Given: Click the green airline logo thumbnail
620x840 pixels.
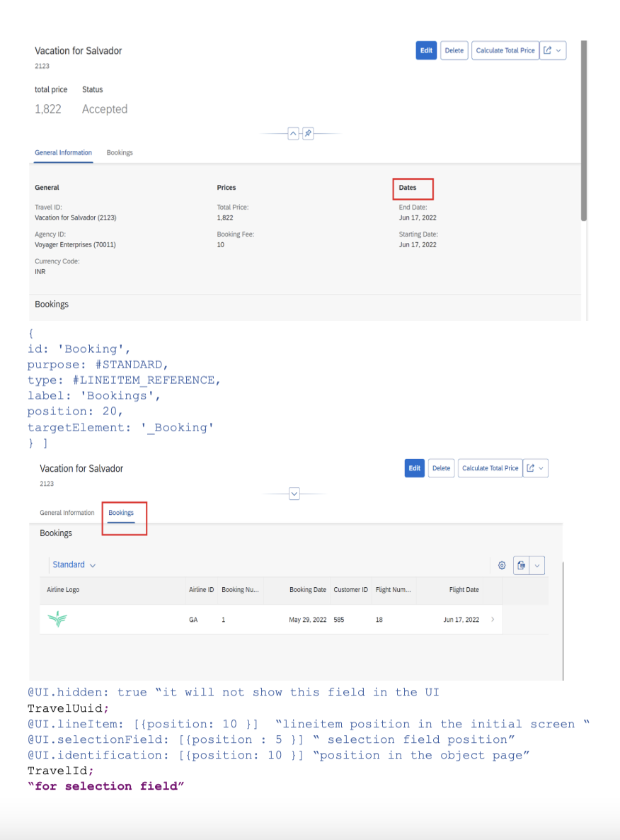Looking at the screenshot, I should [57, 619].
